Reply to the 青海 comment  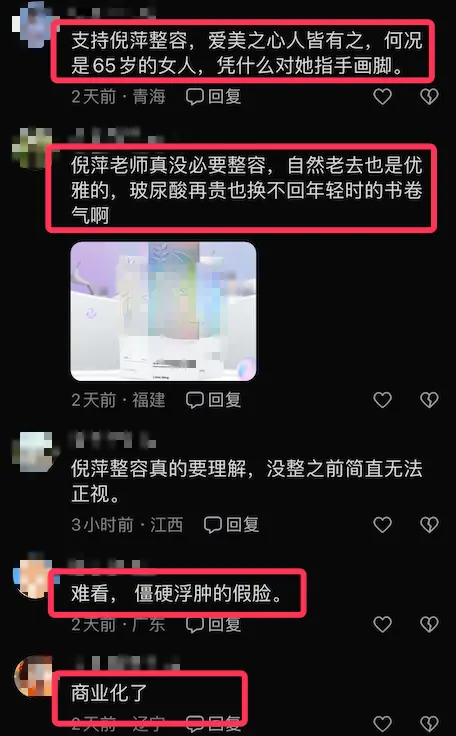[x=214, y=97]
